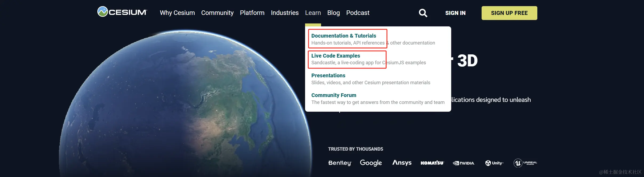The height and width of the screenshot is (177, 644).
Task: Click the NVIDIA logo
Action: click(x=464, y=163)
